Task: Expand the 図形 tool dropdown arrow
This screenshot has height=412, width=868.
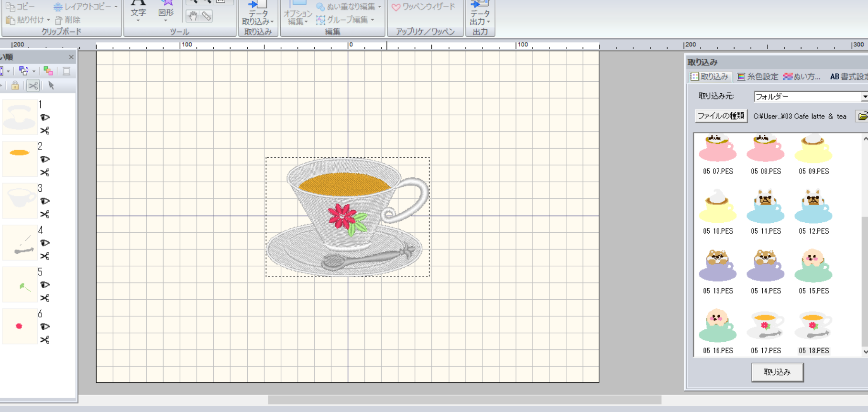Action: click(166, 21)
